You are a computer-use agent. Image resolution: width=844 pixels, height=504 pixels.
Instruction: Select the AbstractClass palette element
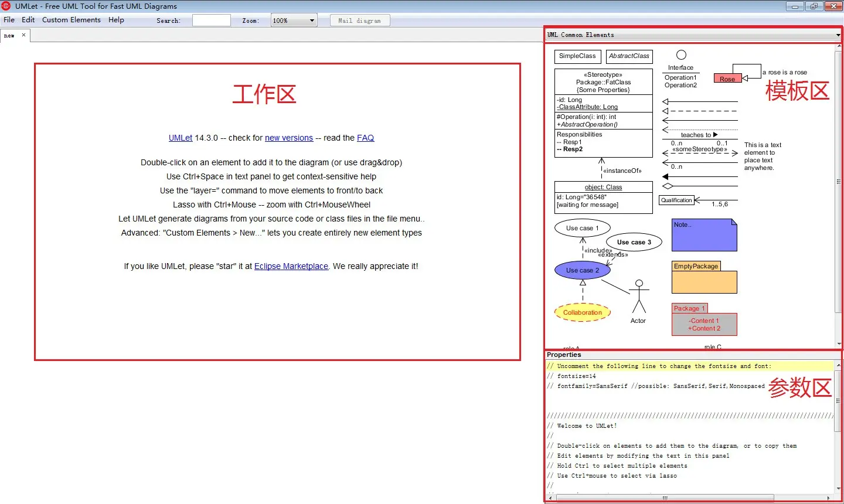[629, 56]
